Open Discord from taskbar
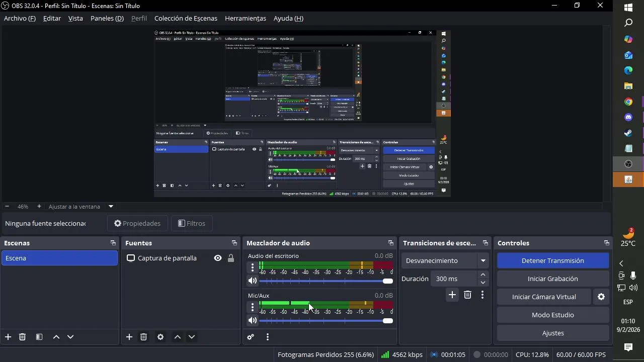 (x=628, y=117)
